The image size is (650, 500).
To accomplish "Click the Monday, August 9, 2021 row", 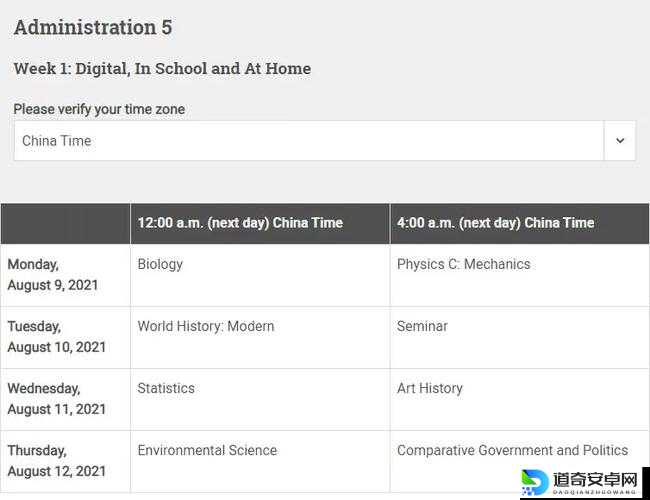I will coord(53,275).
